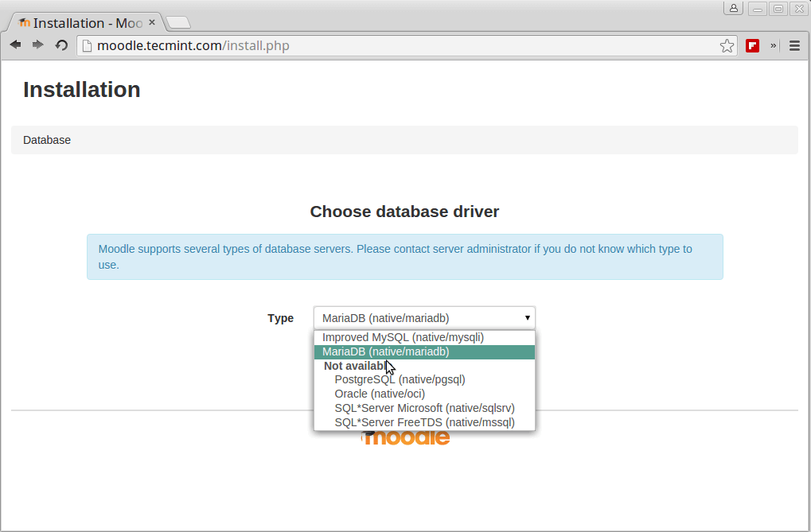
Task: Minimize the browser window
Action: [x=757, y=9]
